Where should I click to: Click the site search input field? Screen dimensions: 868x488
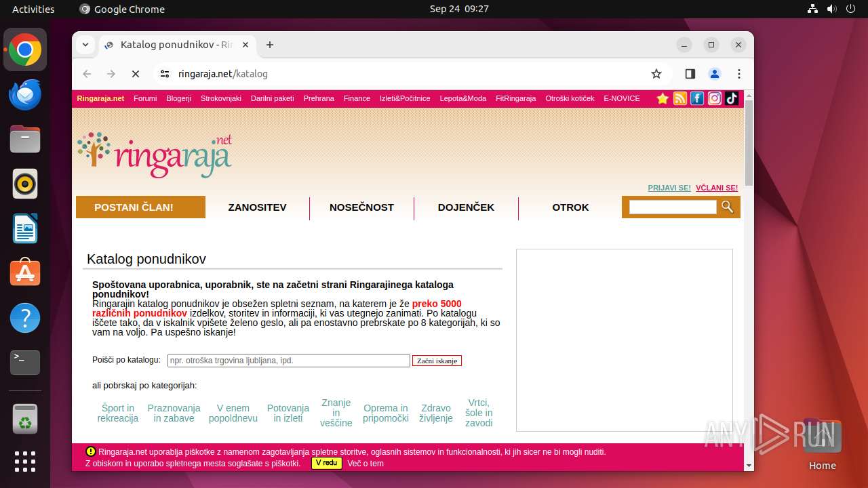pyautogui.click(x=673, y=207)
